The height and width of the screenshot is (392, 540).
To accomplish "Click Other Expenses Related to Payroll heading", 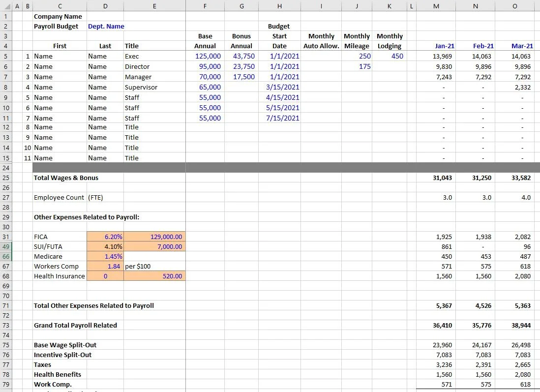I will [87, 217].
